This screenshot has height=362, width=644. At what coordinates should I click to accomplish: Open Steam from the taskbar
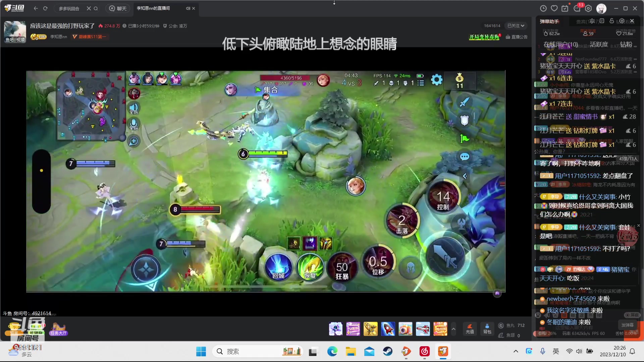pyautogui.click(x=387, y=351)
